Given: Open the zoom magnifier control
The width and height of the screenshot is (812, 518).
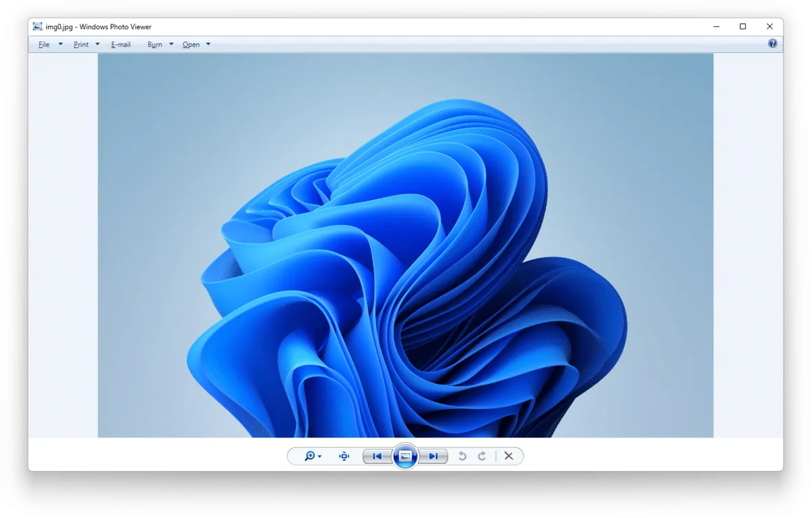Looking at the screenshot, I should [312, 456].
